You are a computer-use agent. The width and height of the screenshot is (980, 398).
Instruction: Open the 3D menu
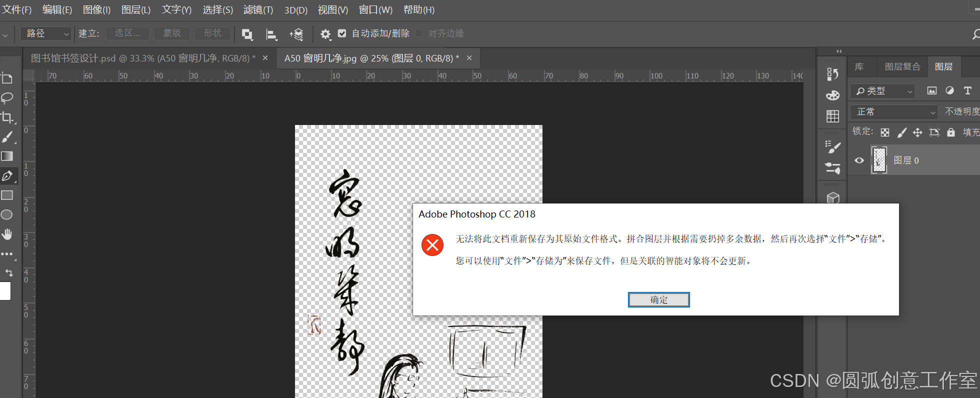coord(296,10)
